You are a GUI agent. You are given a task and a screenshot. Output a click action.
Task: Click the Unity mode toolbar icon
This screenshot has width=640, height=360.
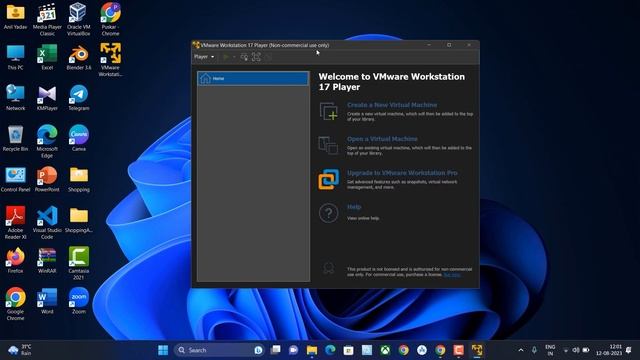click(x=268, y=57)
